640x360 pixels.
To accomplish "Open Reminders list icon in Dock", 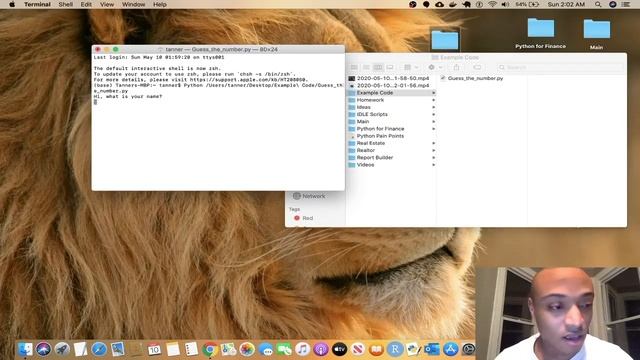I will click(191, 349).
